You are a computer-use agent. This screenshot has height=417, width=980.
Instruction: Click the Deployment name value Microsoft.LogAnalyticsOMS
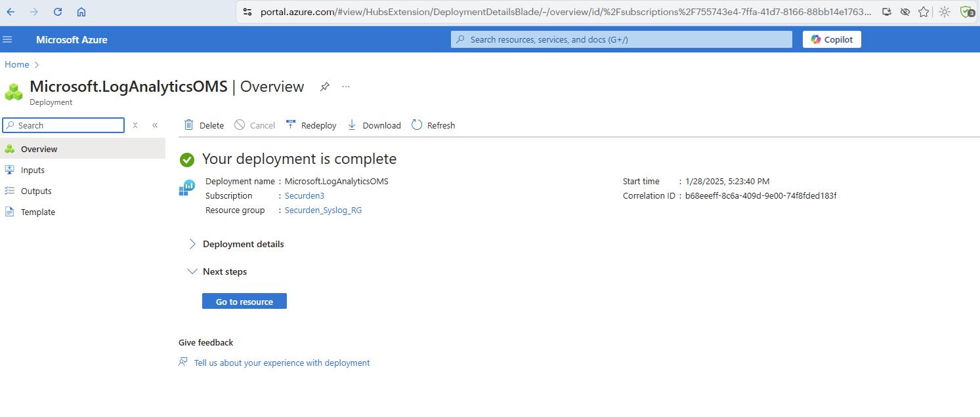click(337, 181)
